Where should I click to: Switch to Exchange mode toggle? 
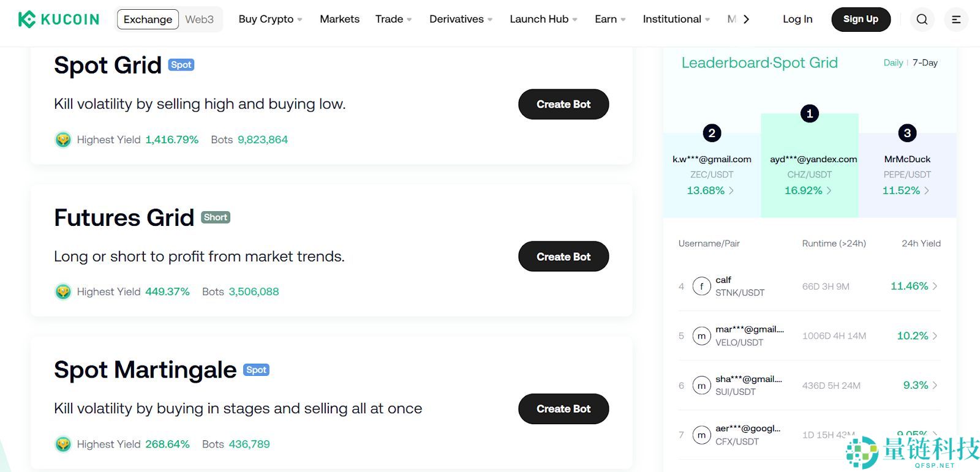pos(148,20)
